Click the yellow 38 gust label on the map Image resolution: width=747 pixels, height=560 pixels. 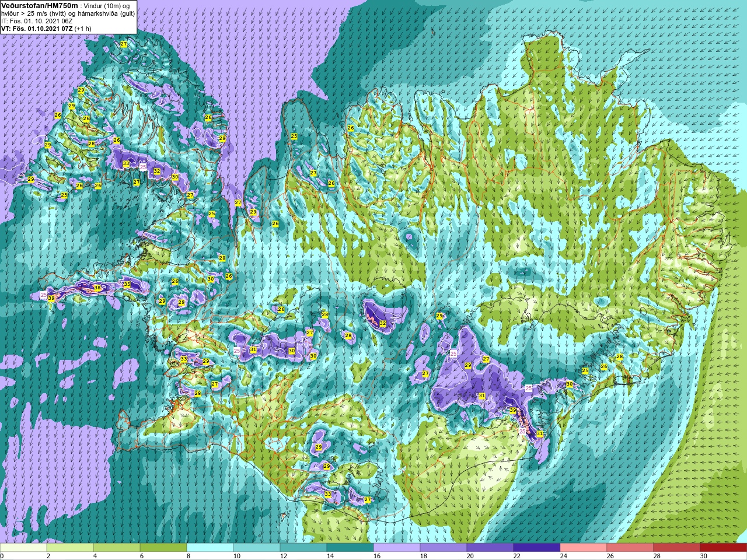click(97, 288)
